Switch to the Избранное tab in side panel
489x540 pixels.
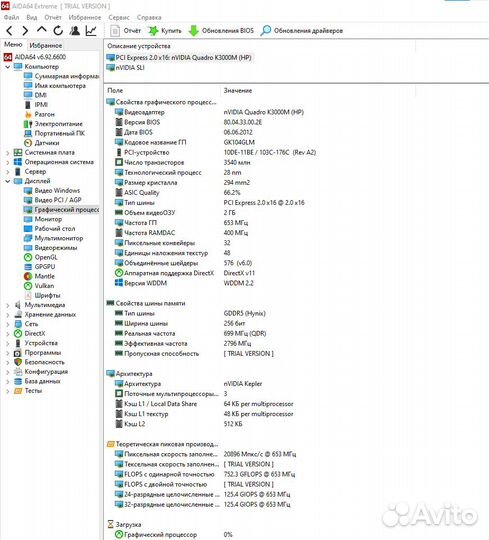click(x=45, y=45)
